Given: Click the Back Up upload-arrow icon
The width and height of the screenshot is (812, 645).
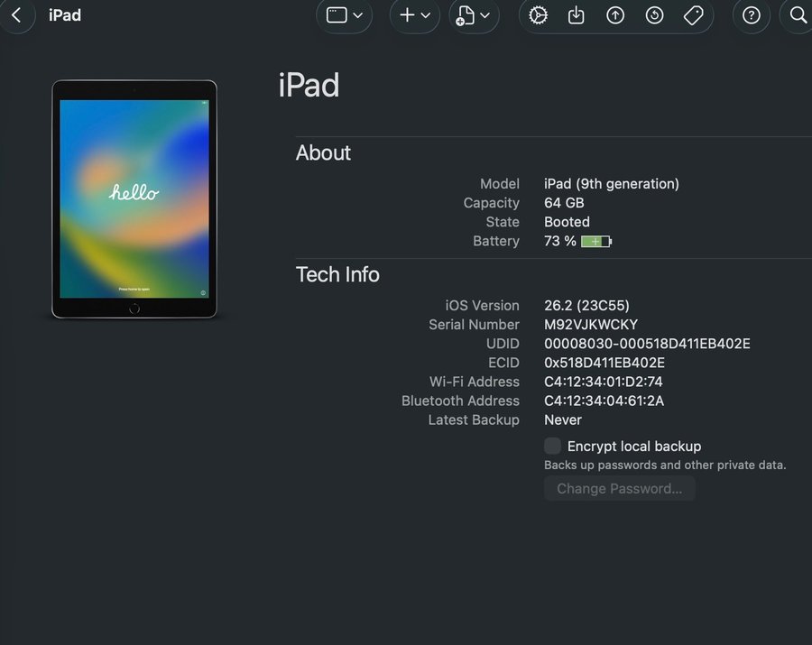Looking at the screenshot, I should tap(615, 15).
